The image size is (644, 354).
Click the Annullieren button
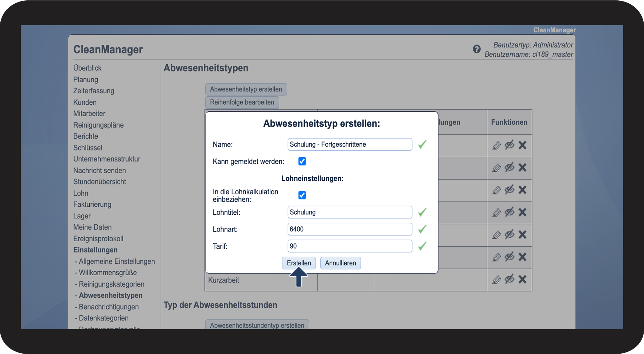pos(340,263)
